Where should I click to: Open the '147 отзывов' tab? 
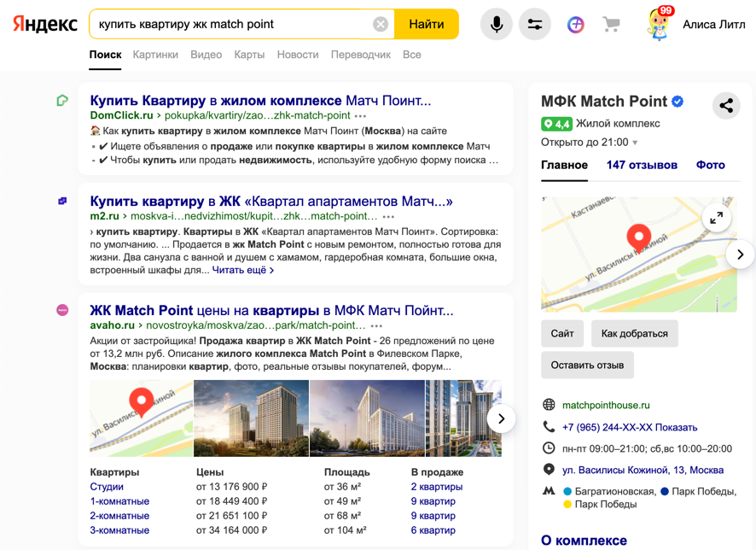coord(642,165)
